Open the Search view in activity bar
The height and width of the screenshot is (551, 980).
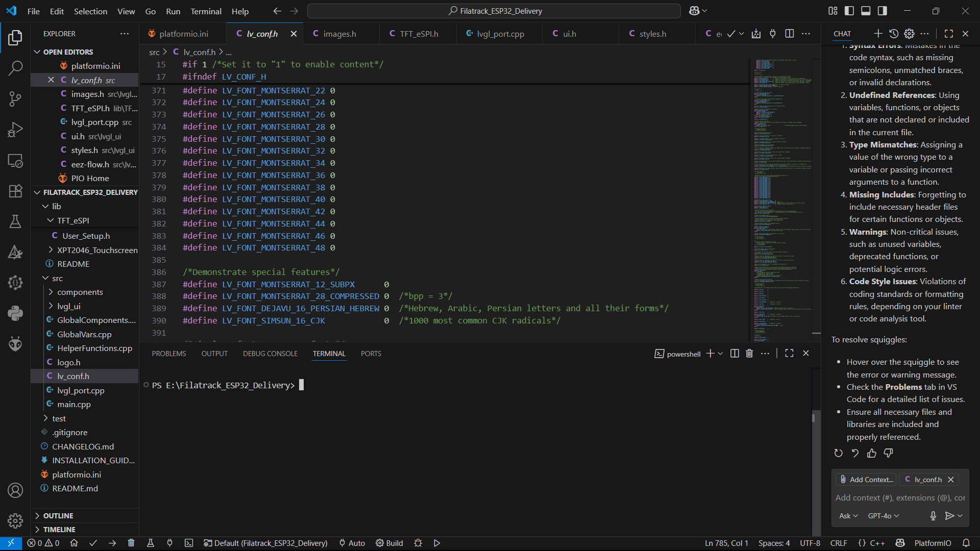point(15,68)
